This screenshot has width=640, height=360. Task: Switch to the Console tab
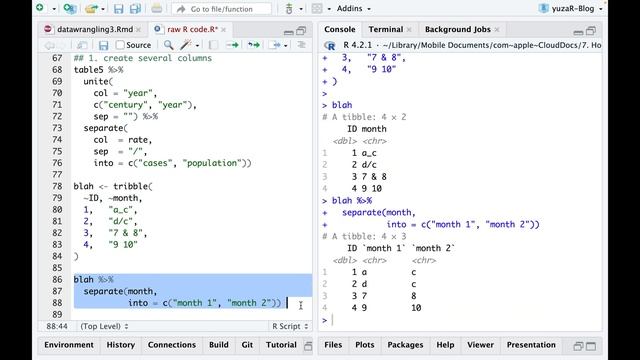(x=340, y=29)
